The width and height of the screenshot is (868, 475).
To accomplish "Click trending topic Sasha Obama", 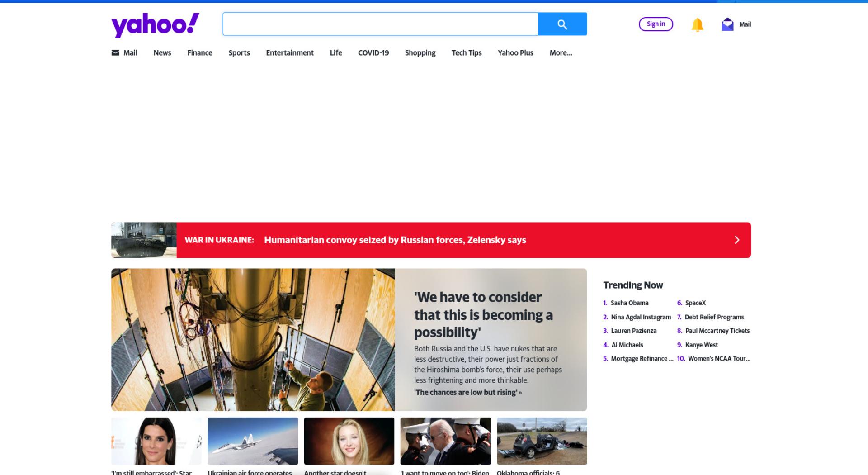I will point(629,303).
